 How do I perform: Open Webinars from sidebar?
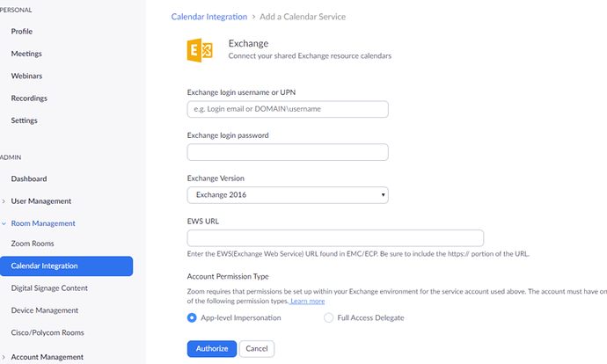click(x=26, y=76)
